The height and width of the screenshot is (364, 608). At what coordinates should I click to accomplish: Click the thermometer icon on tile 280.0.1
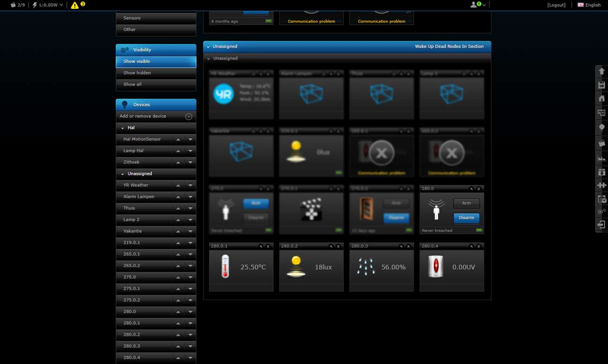pyautogui.click(x=225, y=267)
